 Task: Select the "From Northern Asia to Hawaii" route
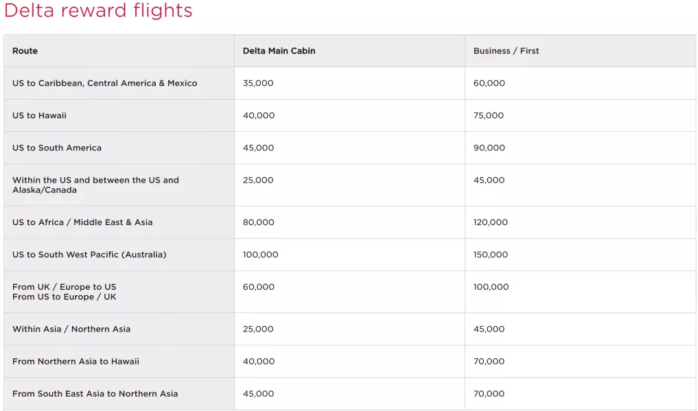[76, 361]
